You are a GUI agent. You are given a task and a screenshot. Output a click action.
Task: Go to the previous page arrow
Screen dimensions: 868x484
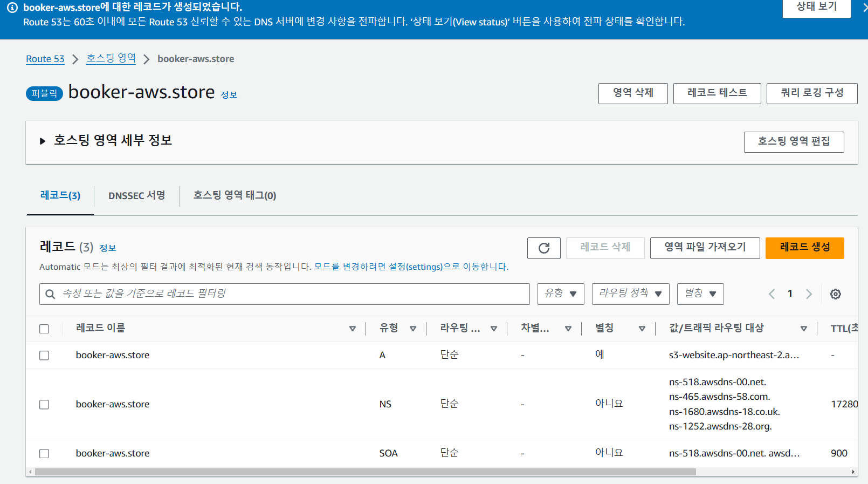(771, 294)
